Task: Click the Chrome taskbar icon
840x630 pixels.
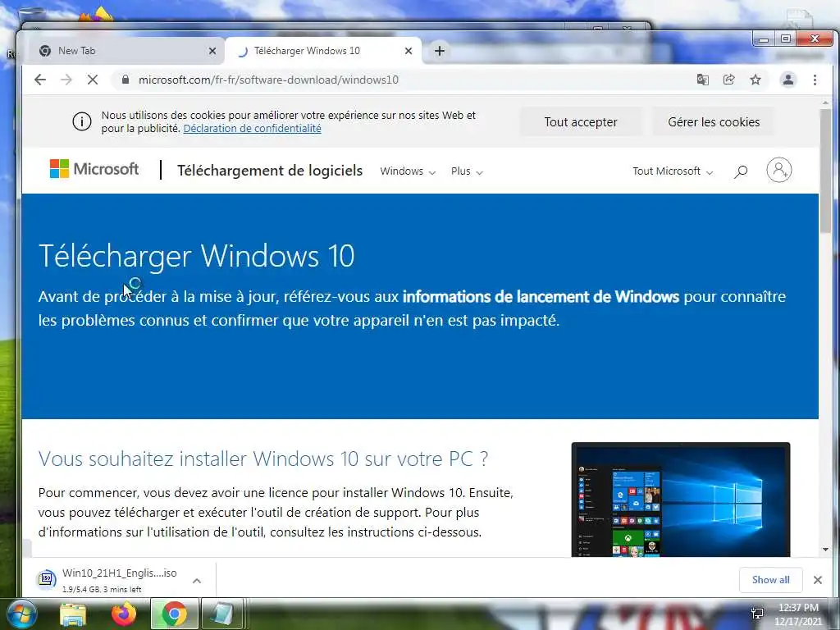Action: coord(174,614)
